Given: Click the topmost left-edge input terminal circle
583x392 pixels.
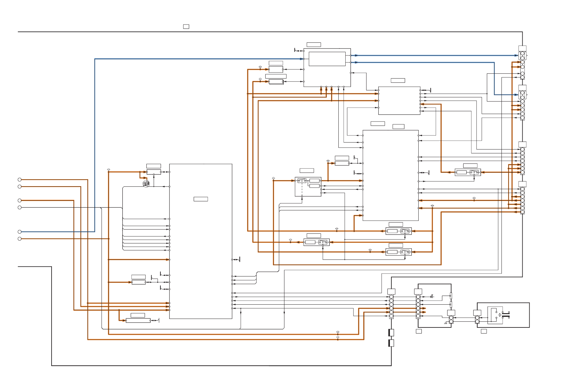Looking at the screenshot, I should tap(20, 180).
